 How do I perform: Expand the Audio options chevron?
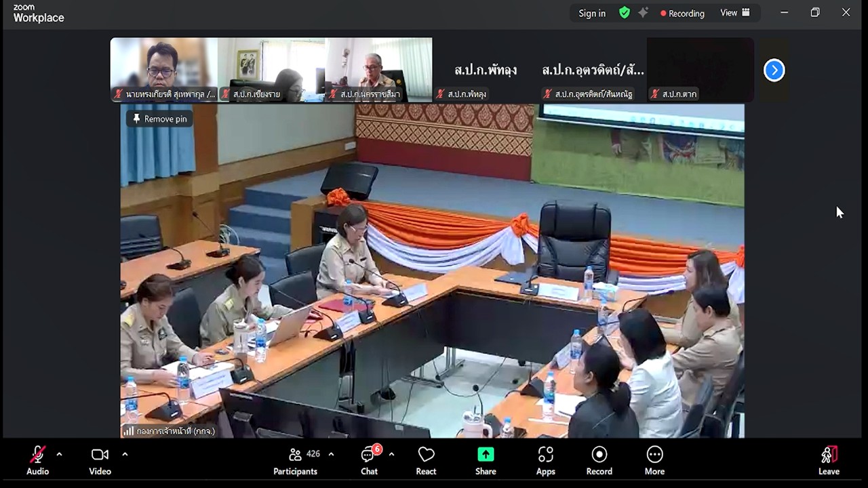pyautogui.click(x=57, y=455)
